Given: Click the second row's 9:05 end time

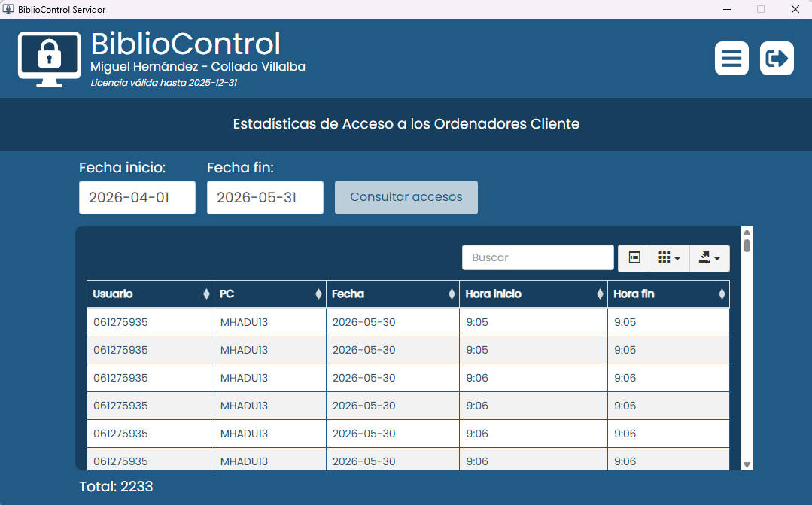Looking at the screenshot, I should (668, 350).
